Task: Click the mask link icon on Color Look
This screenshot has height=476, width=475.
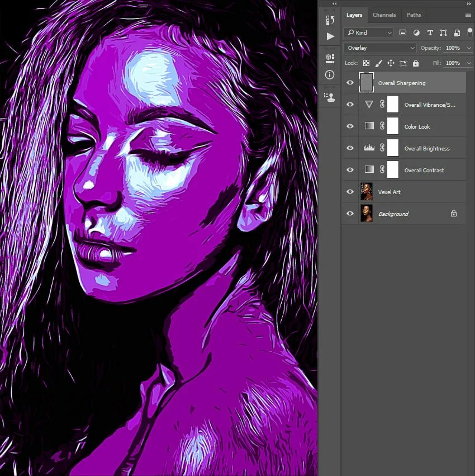Action: pyautogui.click(x=382, y=126)
